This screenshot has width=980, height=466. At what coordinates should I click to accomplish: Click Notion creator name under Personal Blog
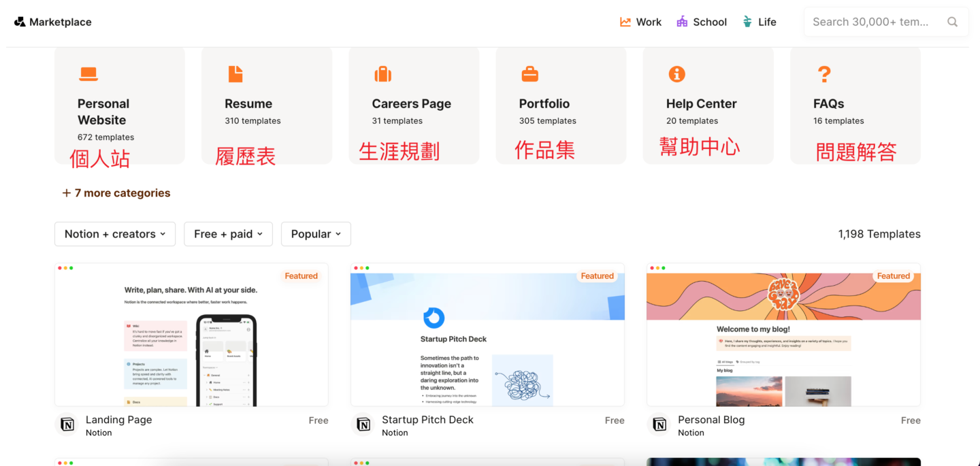pyautogui.click(x=691, y=433)
